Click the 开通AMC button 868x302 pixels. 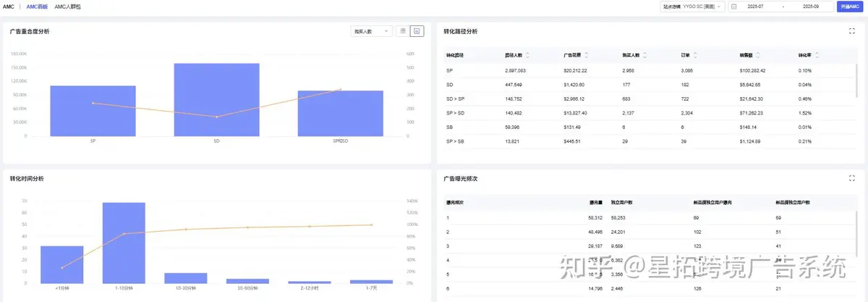click(x=850, y=7)
